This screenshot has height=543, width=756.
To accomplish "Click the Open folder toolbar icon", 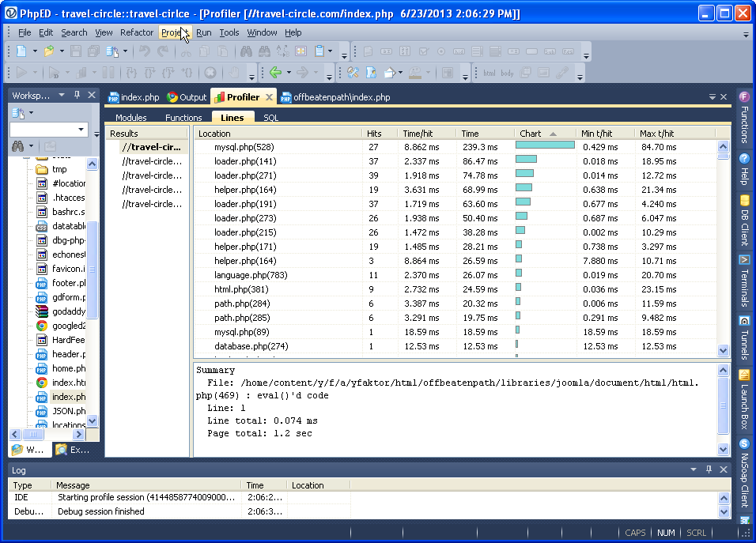I will tap(49, 51).
